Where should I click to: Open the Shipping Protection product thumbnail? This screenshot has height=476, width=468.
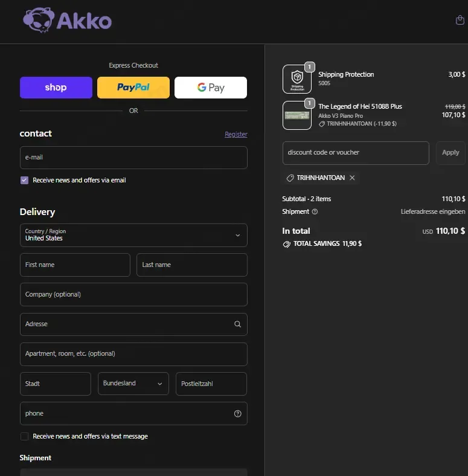[x=297, y=79]
